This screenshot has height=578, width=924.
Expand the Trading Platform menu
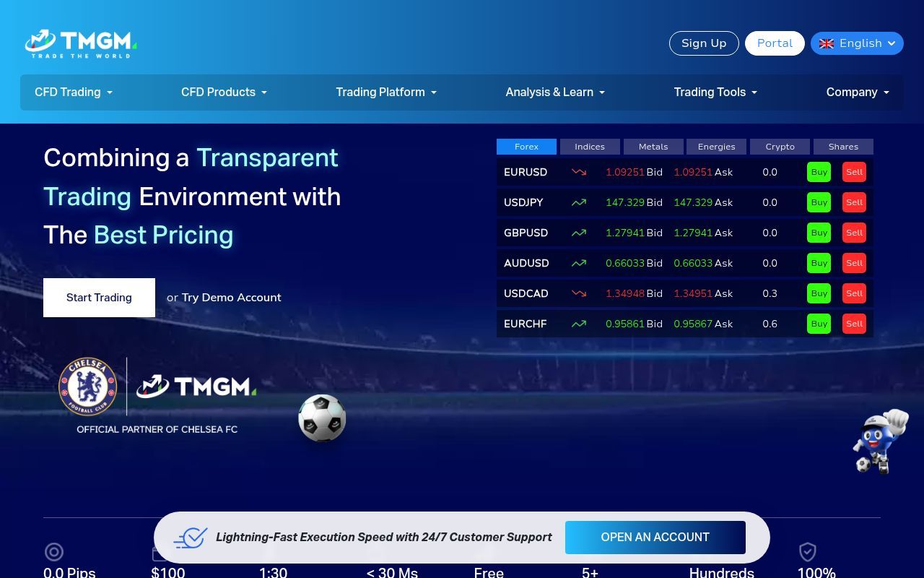tap(386, 92)
